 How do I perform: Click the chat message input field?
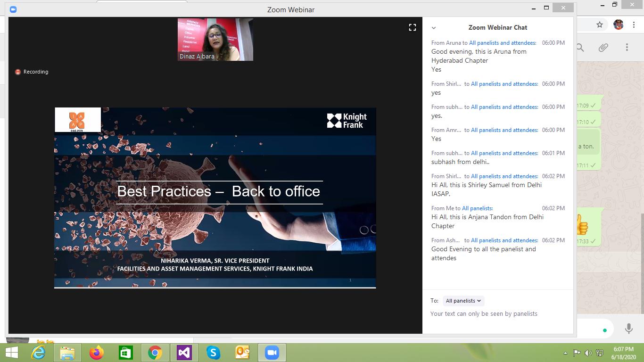point(498,314)
